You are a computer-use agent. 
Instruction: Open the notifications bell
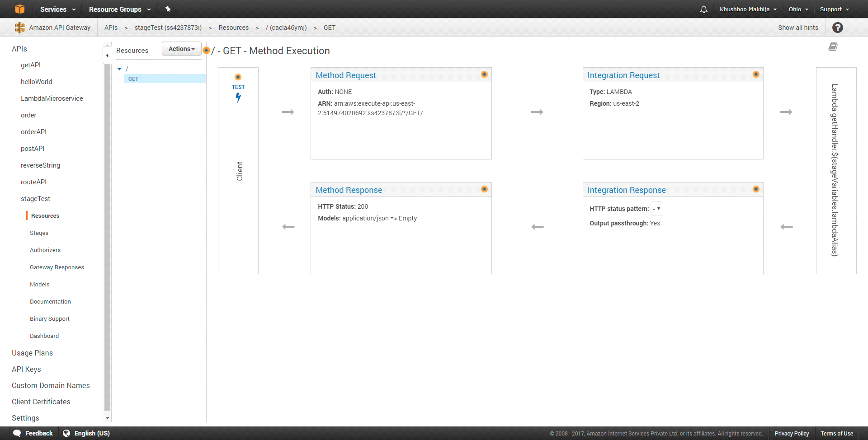(x=703, y=9)
